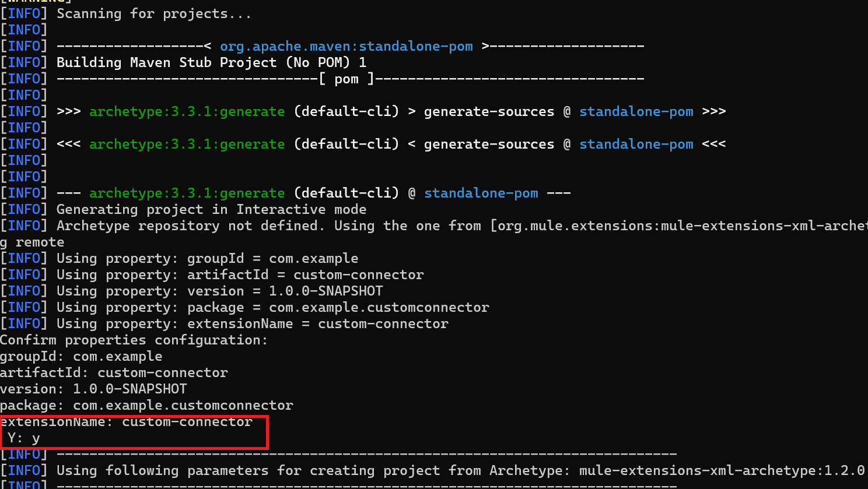Click 'Generating project in Interactive mode' line

click(211, 209)
